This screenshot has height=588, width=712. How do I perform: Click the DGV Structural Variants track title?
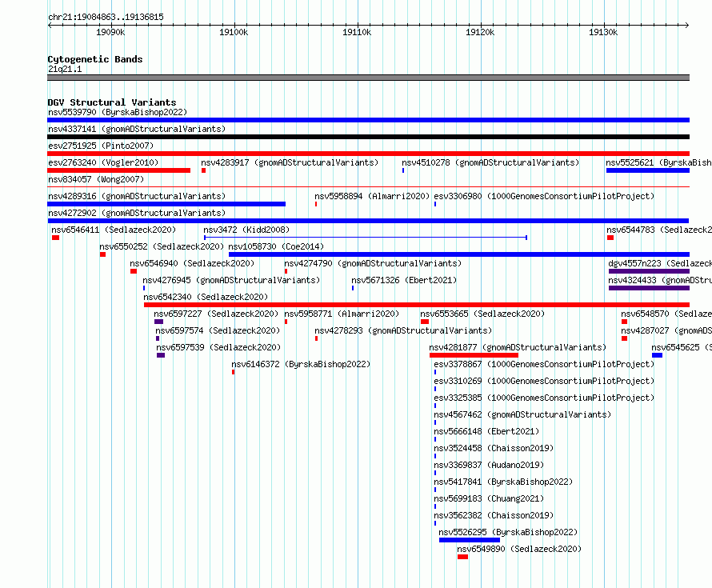[112, 102]
